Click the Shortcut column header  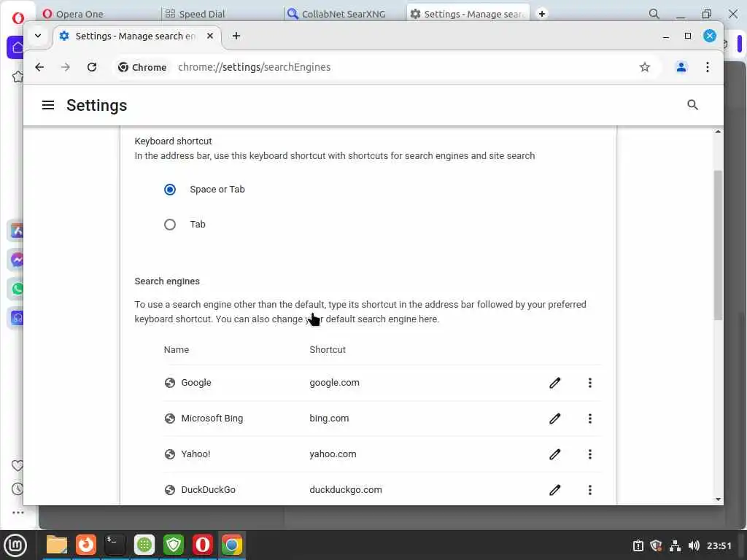pos(328,349)
